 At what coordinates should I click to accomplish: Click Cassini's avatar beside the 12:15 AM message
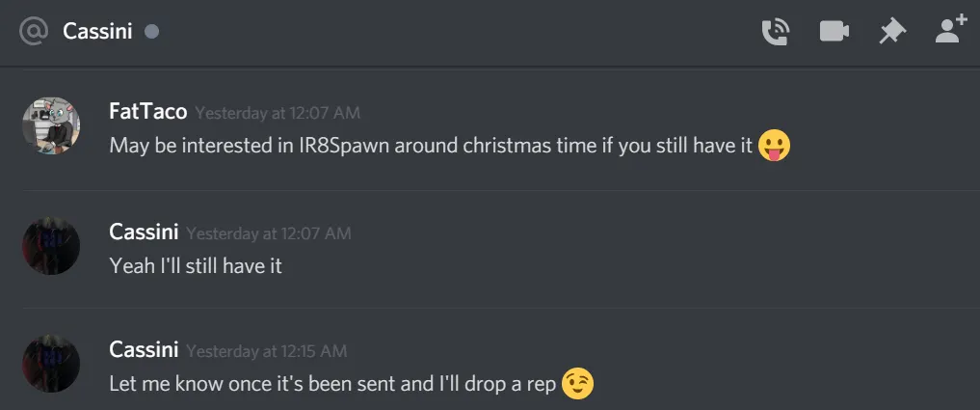51,364
